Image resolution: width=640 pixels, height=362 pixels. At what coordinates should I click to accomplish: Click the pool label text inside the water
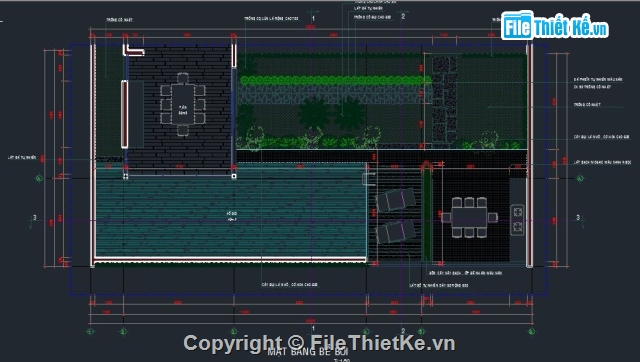coord(232,216)
